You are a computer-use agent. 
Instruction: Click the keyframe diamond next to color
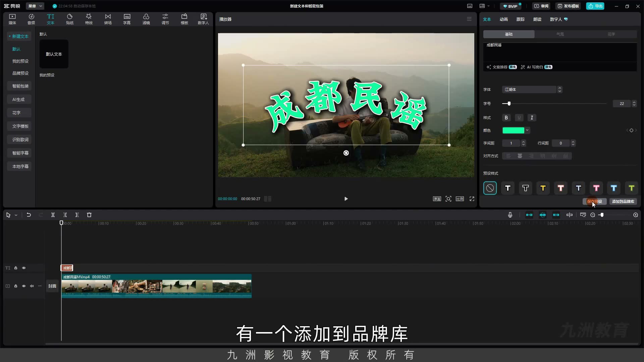631,130
